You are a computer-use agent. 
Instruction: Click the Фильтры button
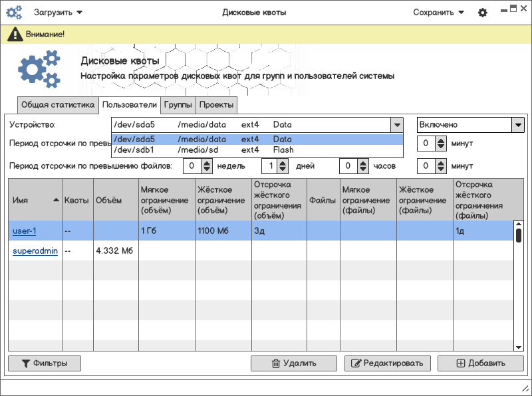point(45,363)
